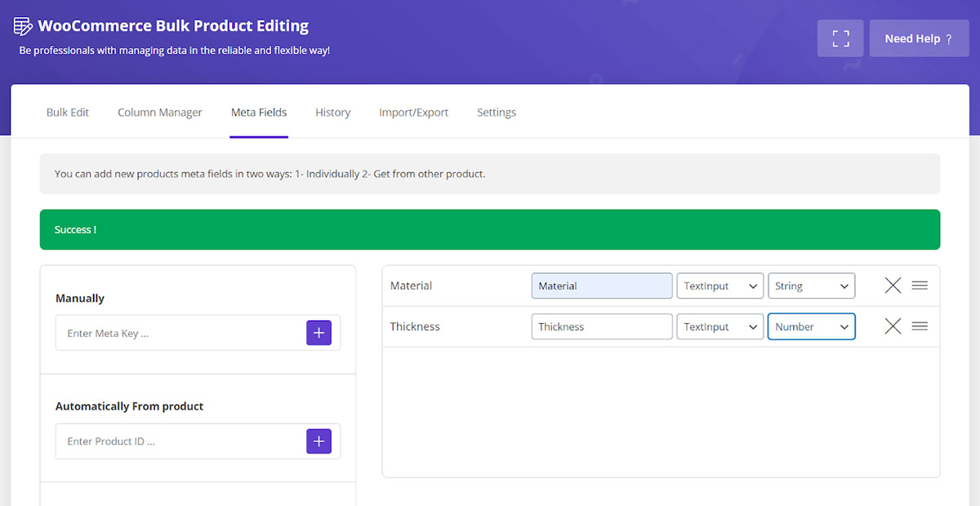Click the green Success notification bar
The width and height of the screenshot is (980, 506).
pyautogui.click(x=490, y=229)
